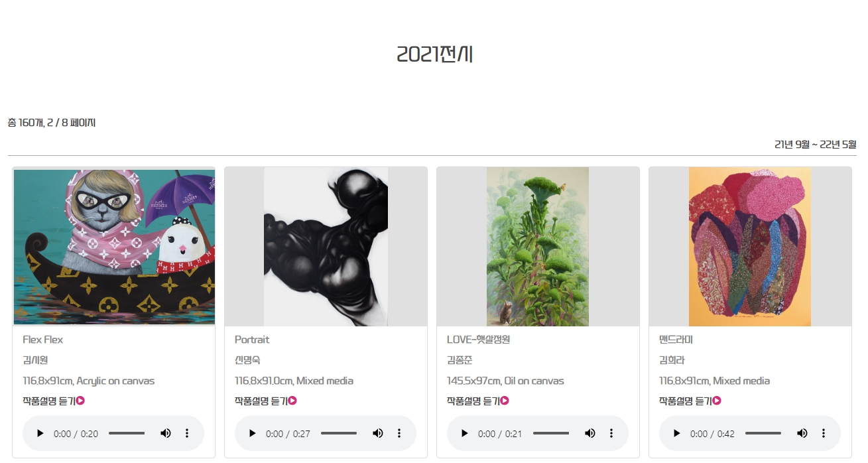This screenshot has width=868, height=463.
Task: Open more options on Flex Flex player
Action: coord(187,433)
